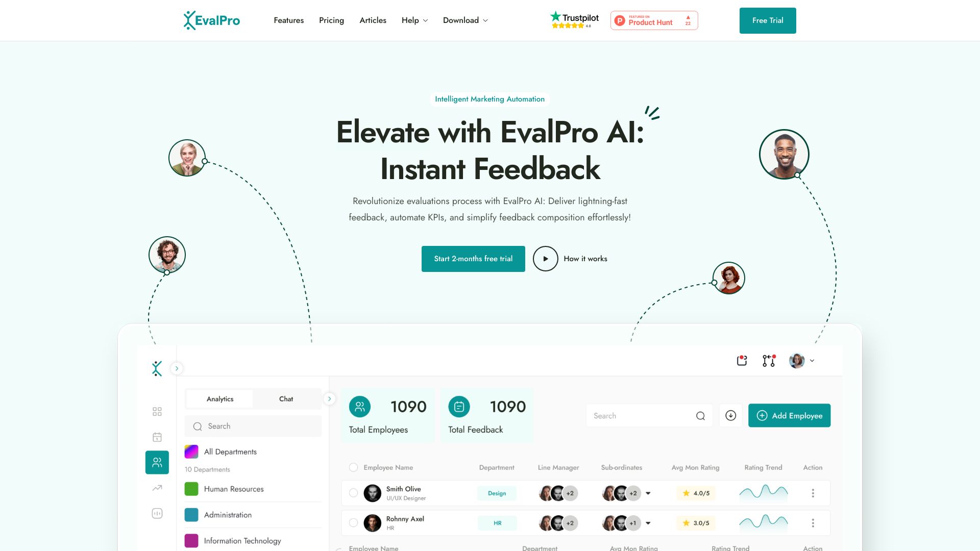Expand the Rohnny Axel subordinates dropdown
This screenshot has width=980, height=551.
648,523
